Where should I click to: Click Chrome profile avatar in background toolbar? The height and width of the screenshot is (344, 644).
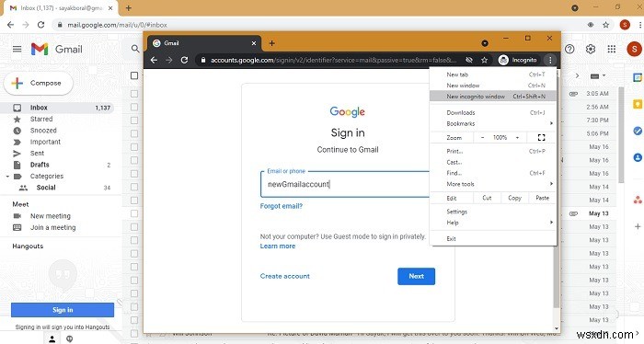(625, 25)
